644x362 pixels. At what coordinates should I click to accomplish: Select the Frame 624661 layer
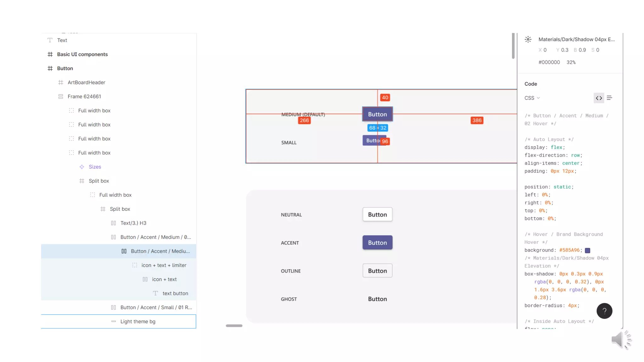click(84, 96)
